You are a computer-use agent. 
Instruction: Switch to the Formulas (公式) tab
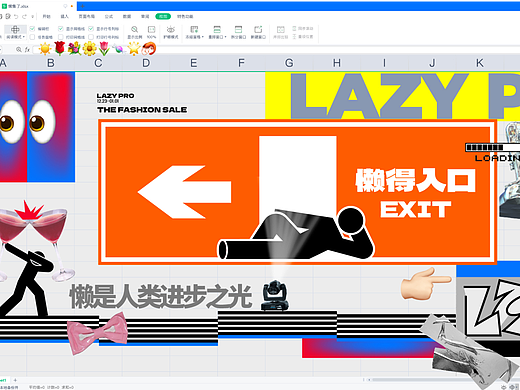pos(109,16)
